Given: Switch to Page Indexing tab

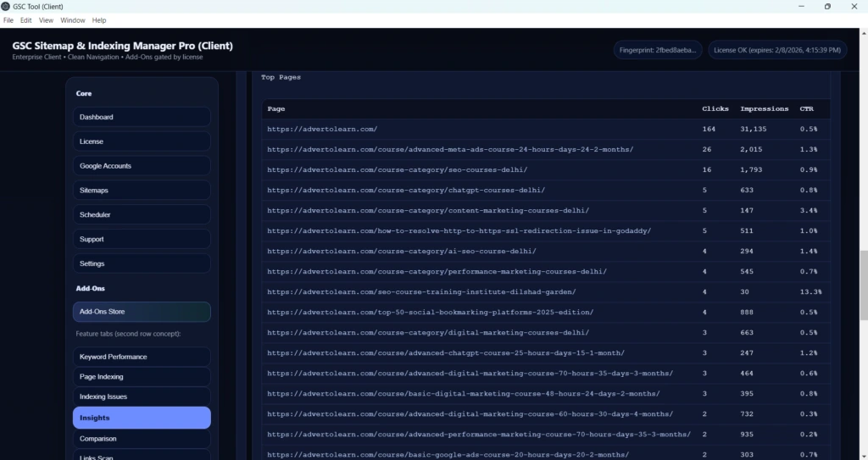Looking at the screenshot, I should tap(142, 376).
